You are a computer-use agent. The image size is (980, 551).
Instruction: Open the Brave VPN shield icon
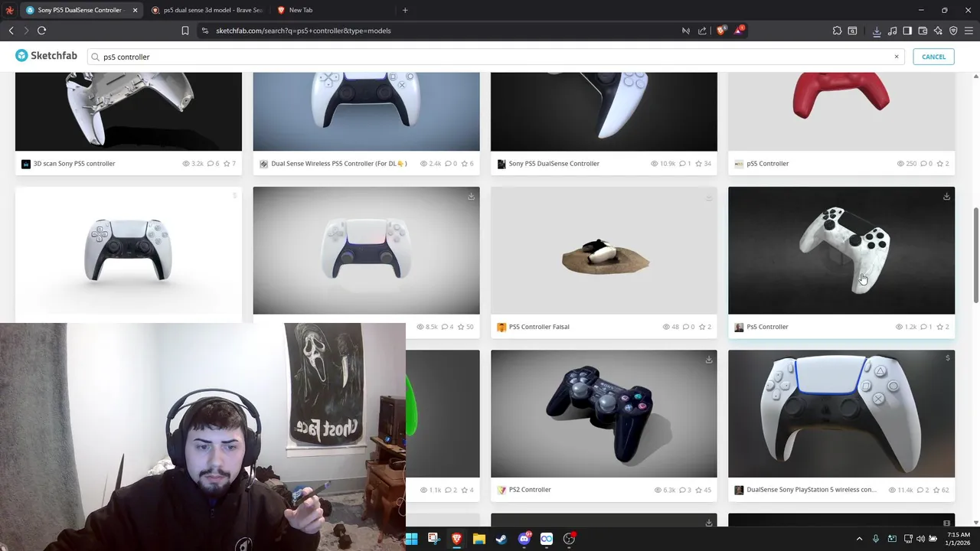pyautogui.click(x=953, y=31)
